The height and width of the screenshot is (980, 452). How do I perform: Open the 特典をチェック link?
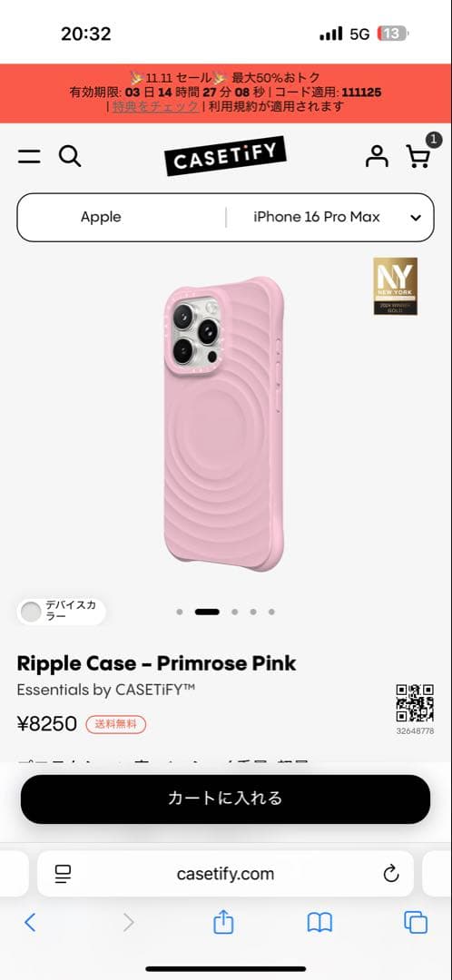(x=156, y=106)
